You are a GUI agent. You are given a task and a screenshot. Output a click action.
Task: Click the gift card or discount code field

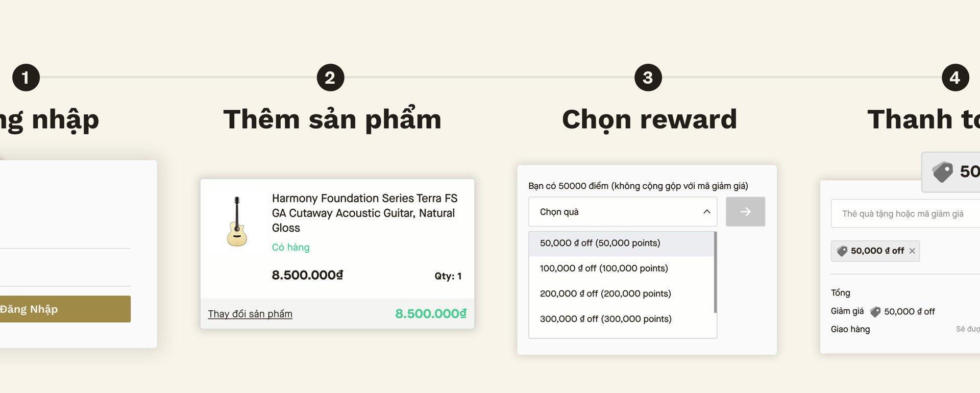[x=903, y=214]
